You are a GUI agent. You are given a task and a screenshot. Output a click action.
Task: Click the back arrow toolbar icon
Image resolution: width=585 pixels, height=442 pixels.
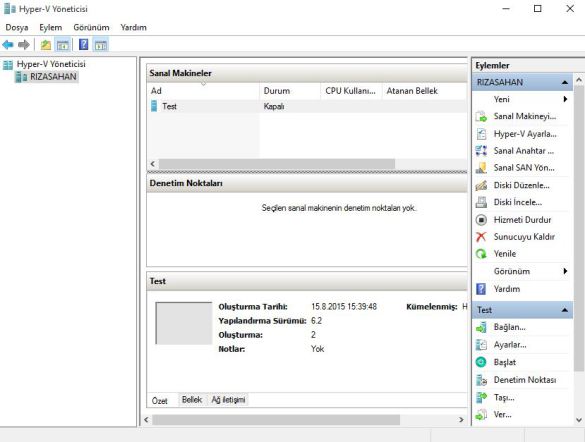click(x=8, y=45)
